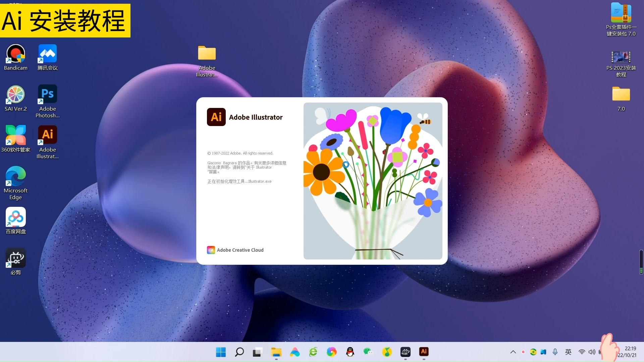This screenshot has width=644, height=362.
Task: Open PS 2023安装教程 video file
Action: point(621,57)
